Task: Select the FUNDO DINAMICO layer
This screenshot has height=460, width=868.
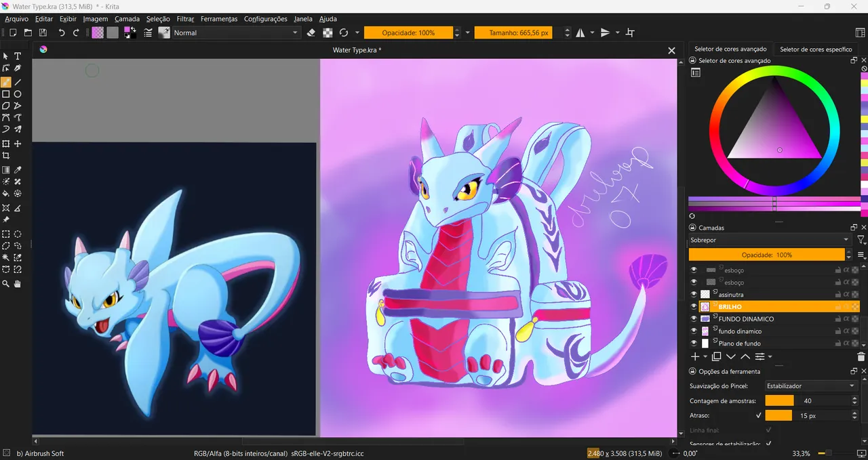Action: coord(746,319)
